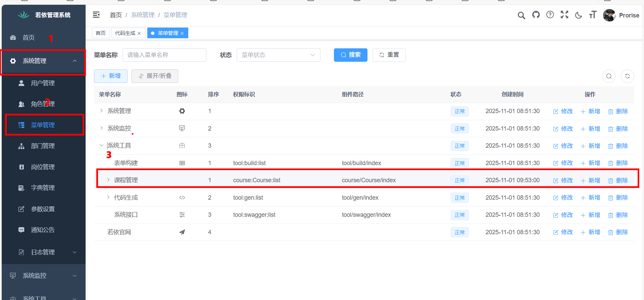Collapse sidebar with the hamburger icon
644x300 pixels.
pos(96,15)
